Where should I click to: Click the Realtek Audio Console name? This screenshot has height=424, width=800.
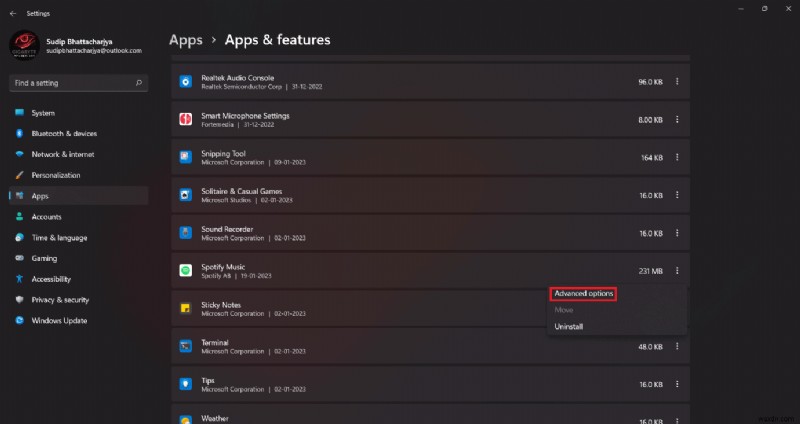coord(238,78)
